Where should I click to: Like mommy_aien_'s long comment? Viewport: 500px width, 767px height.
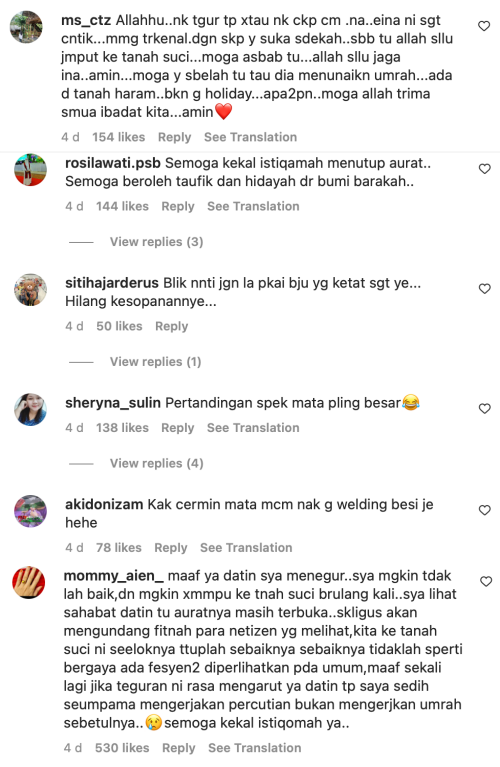point(486,582)
